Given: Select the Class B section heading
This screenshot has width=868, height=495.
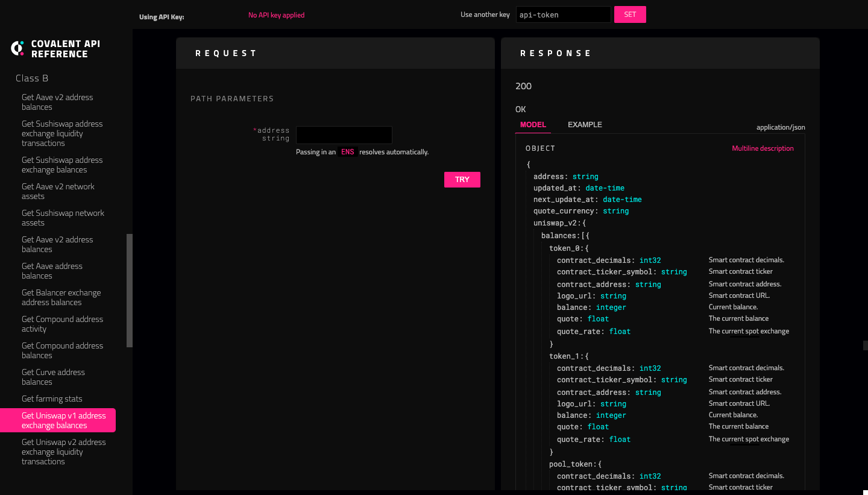Looking at the screenshot, I should 32,78.
